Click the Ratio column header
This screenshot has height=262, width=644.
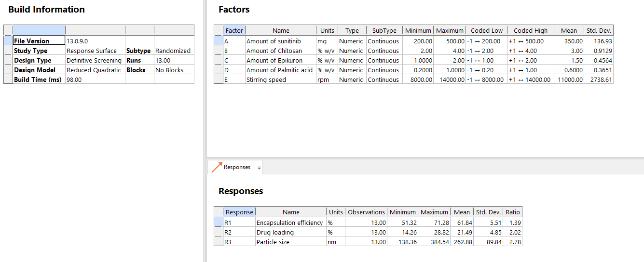tap(512, 212)
